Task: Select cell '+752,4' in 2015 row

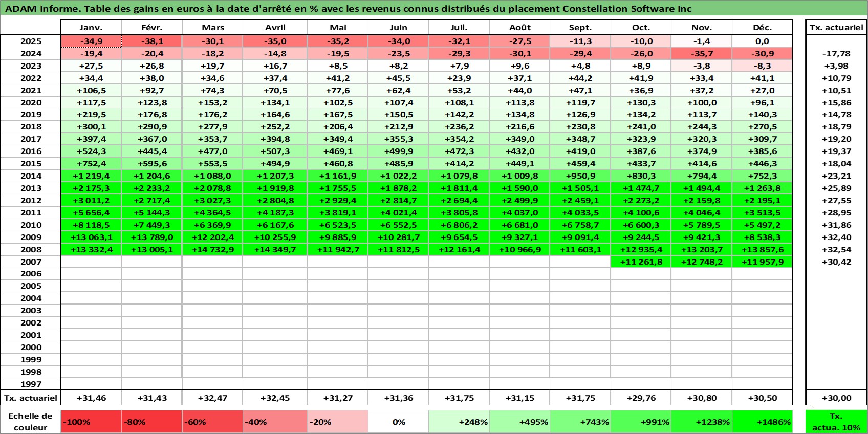Action: click(x=91, y=164)
